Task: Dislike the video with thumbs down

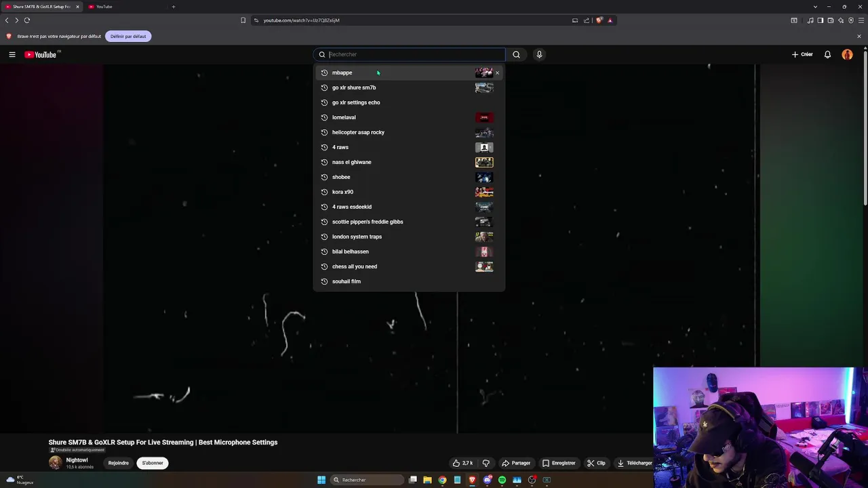Action: (486, 463)
